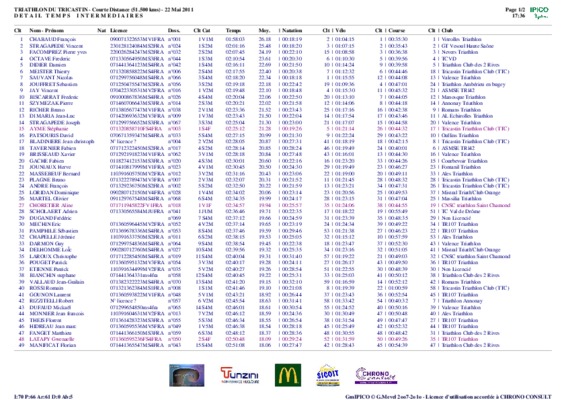Click the club 'Courbevoie Triathlon'
Image resolution: width=566 pixels, height=400 pixels.
click(465, 161)
